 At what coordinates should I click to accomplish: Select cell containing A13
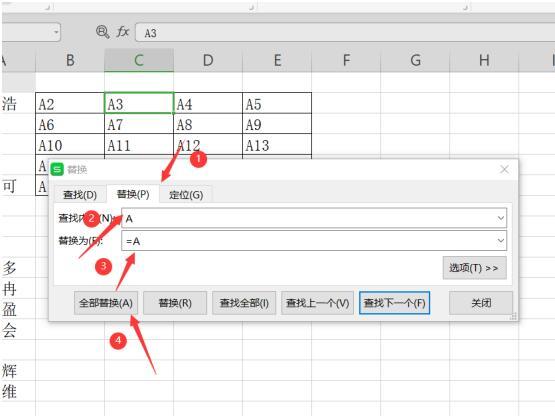(277, 144)
